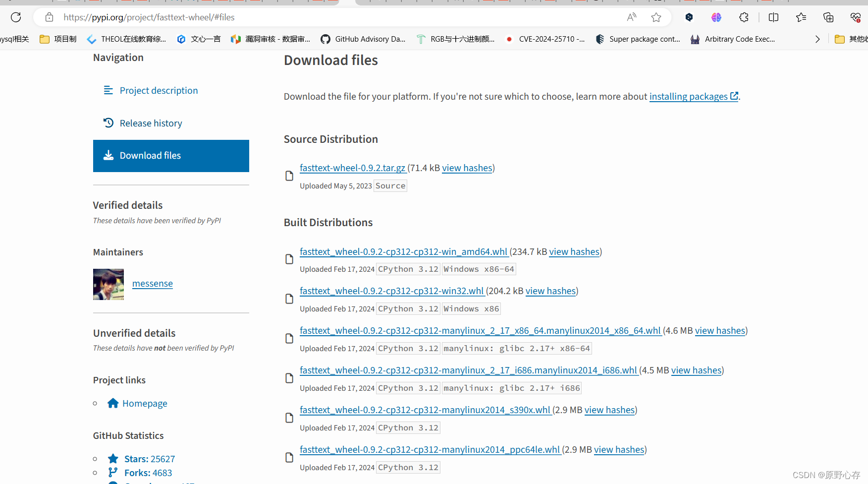Viewport: 868px width, 484px height.
Task: Toggle page favorite with the star
Action: pyautogui.click(x=656, y=17)
